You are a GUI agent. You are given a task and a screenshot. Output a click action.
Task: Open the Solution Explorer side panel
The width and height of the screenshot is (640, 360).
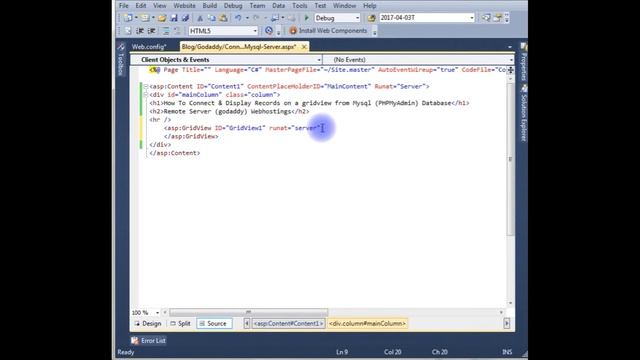pos(524,113)
